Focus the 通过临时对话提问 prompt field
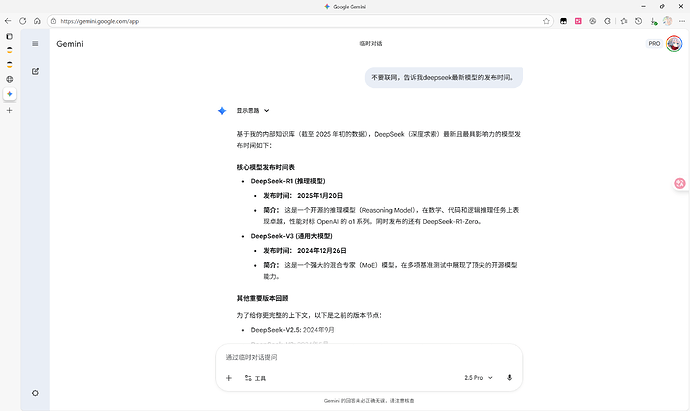This screenshot has width=690, height=411. [x=369, y=357]
